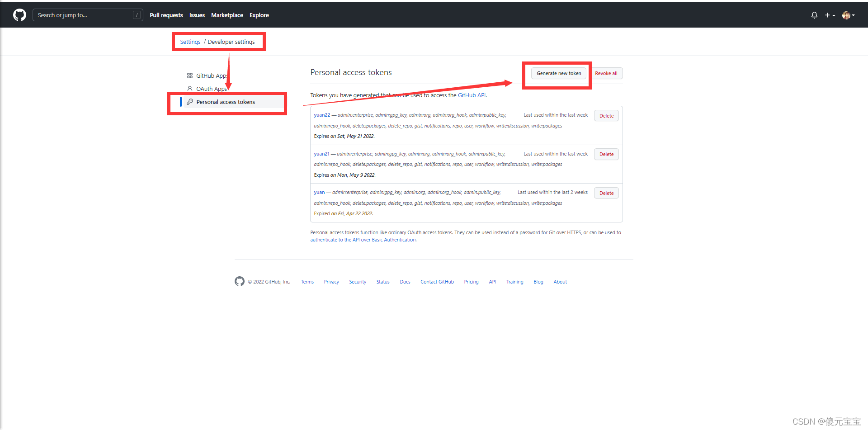
Task: Click 'Expires on Mon, May 9 2022' text
Action: [345, 175]
